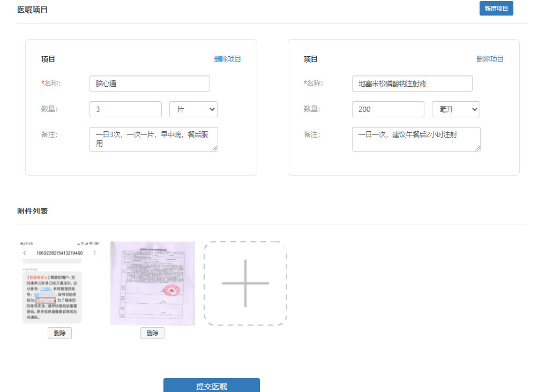The image size is (538, 392).
Task: Click 删除项目 on the 脑心通 card
Action: pos(227,59)
